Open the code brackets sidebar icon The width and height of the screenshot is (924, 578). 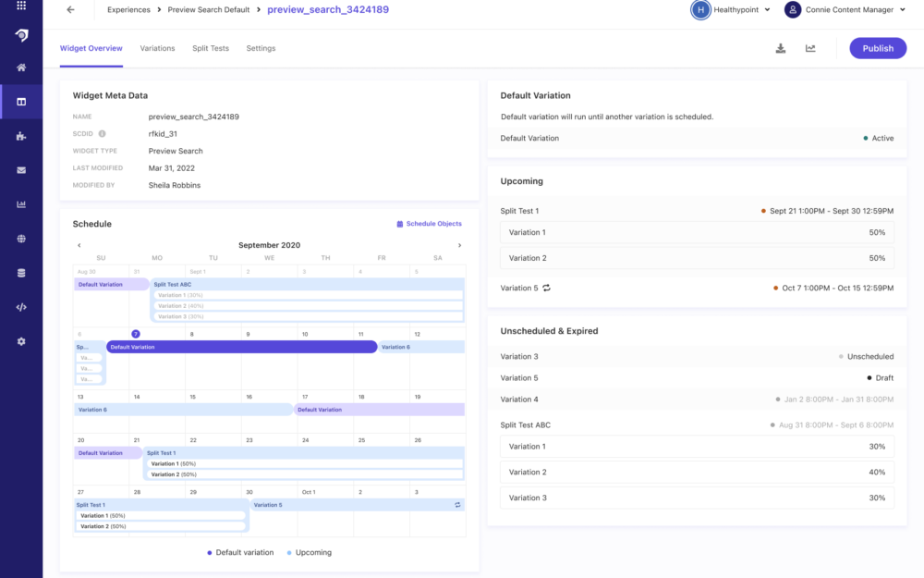pyautogui.click(x=21, y=307)
